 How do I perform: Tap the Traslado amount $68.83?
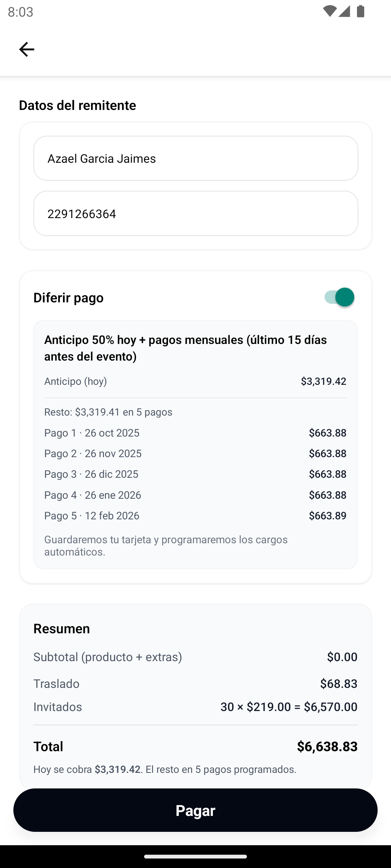339,684
